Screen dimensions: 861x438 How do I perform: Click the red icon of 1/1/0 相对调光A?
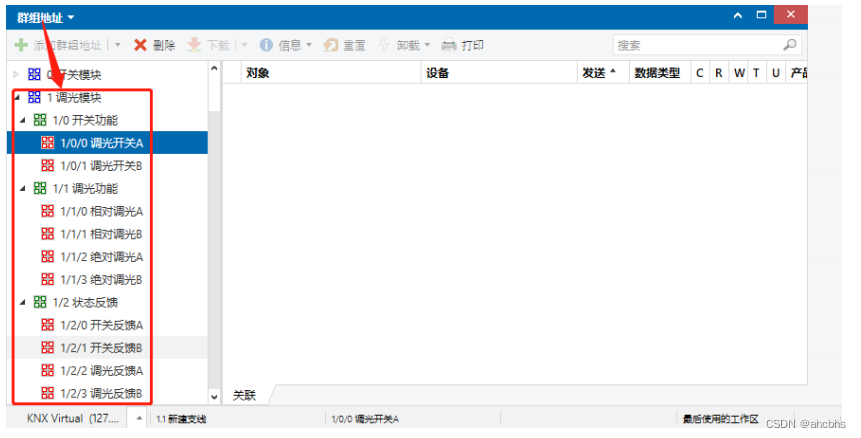[x=48, y=211]
